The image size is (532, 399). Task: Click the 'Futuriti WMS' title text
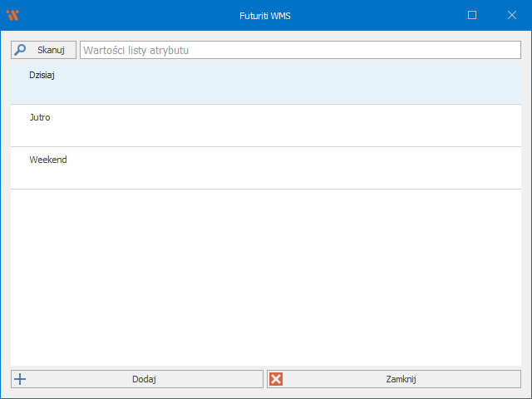pos(265,15)
